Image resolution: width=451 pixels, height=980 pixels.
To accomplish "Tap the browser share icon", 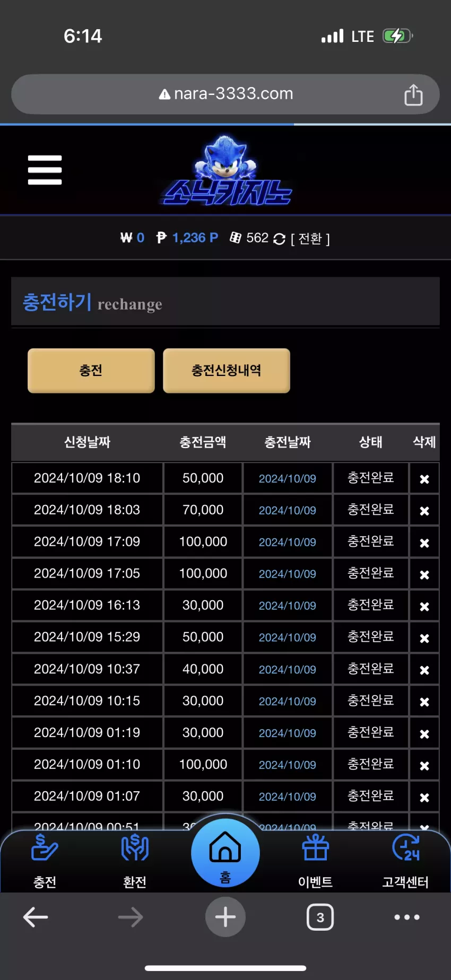I will [x=413, y=94].
